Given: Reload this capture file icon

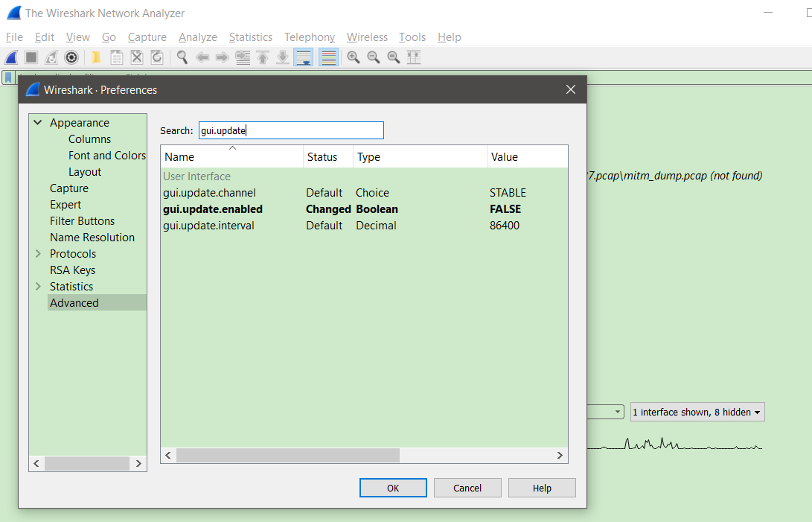Looking at the screenshot, I should point(157,57).
